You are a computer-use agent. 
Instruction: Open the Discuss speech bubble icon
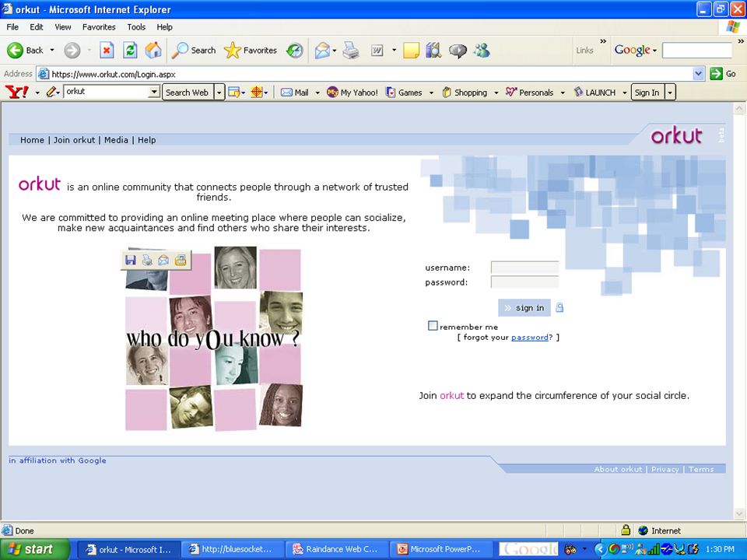458,51
